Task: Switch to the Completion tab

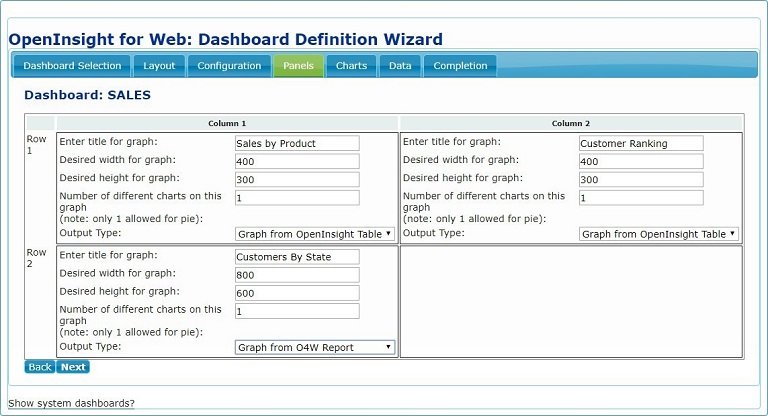Action: coord(460,66)
